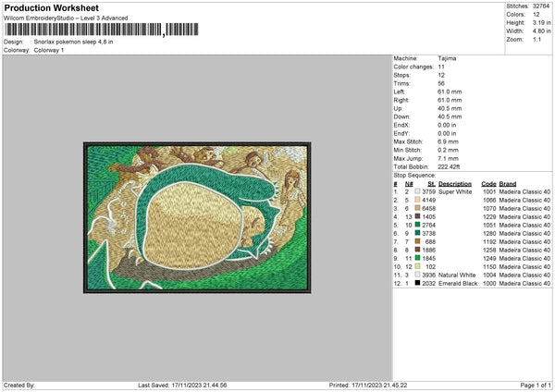Click the 'Stop Sequence:' heading
The image size is (555, 392).
[414, 175]
